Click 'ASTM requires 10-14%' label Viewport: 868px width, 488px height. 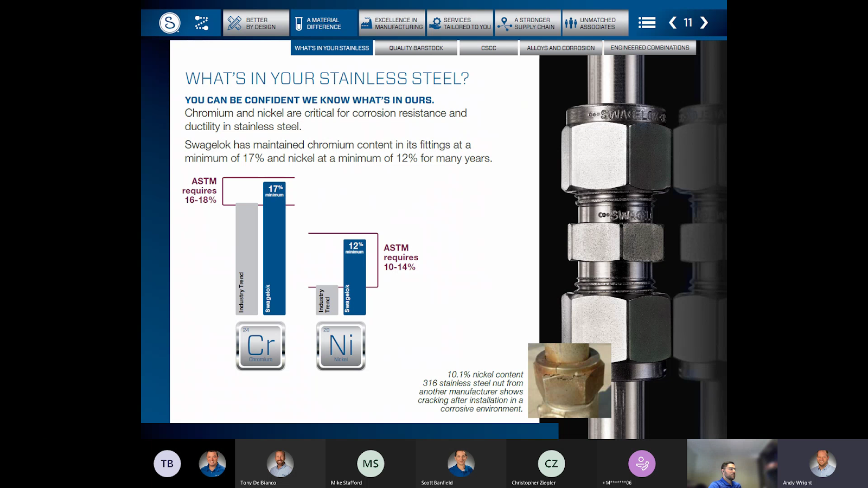401,257
